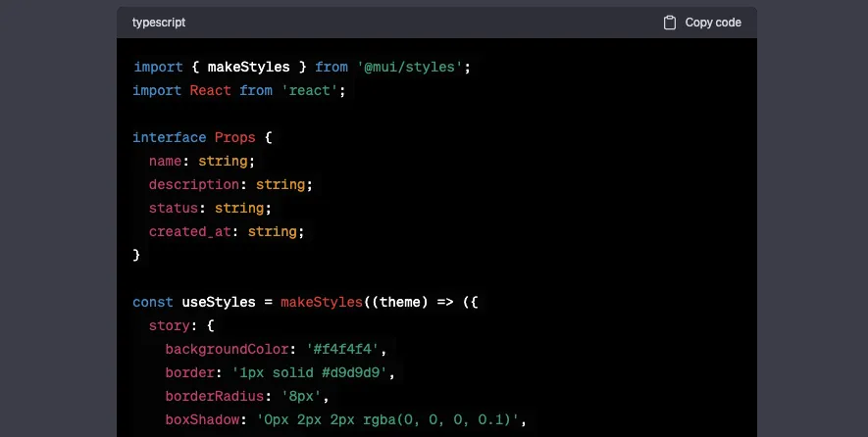The height and width of the screenshot is (437, 868).
Task: Click the clipboard copy icon
Action: pyautogui.click(x=669, y=23)
